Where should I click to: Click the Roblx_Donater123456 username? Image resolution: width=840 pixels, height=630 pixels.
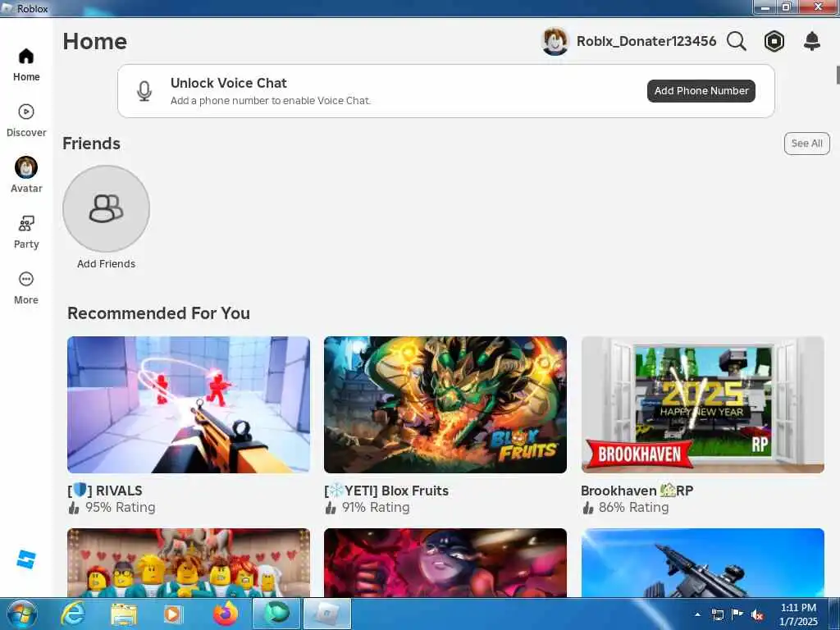646,41
